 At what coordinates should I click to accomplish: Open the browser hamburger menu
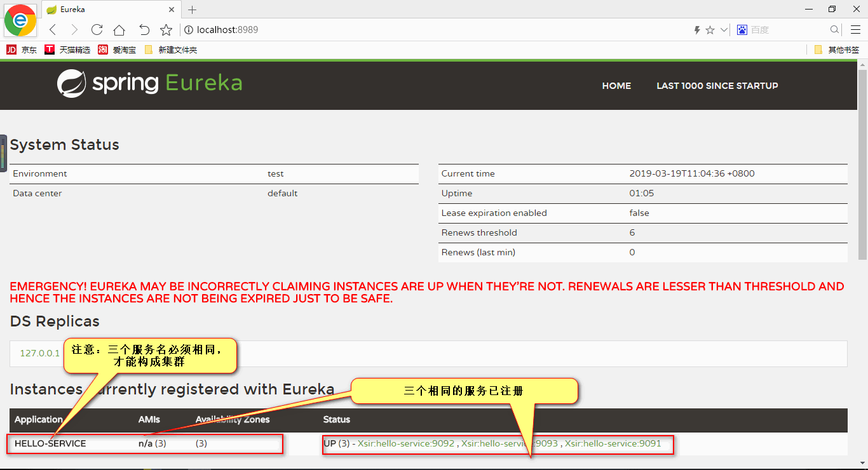pyautogui.click(x=855, y=30)
